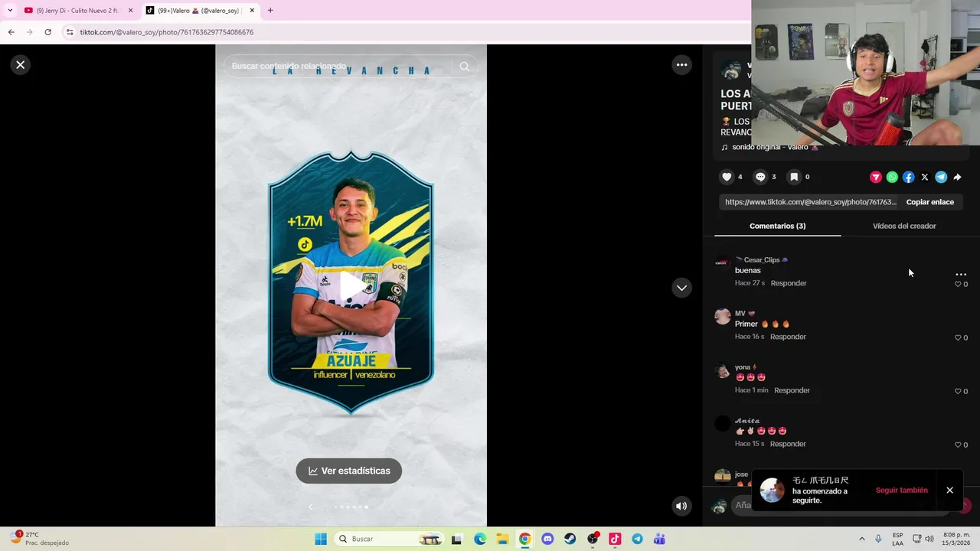Go to previous slide with left arrow

point(310,507)
